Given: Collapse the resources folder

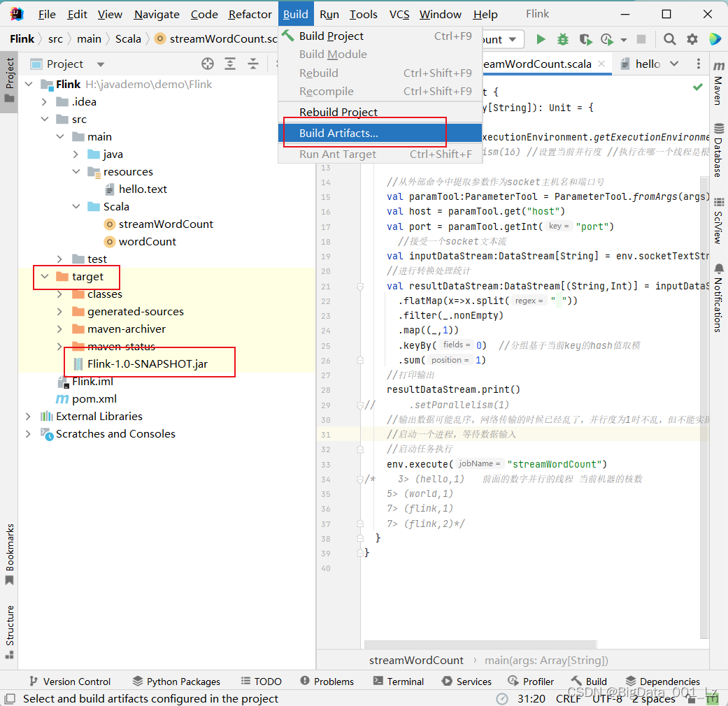Looking at the screenshot, I should pyautogui.click(x=76, y=172).
